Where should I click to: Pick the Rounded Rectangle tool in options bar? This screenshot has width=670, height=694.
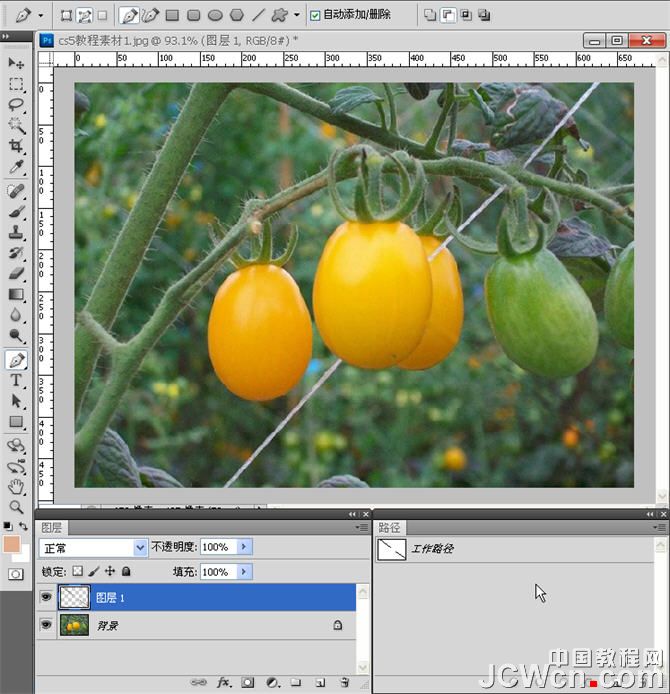193,16
